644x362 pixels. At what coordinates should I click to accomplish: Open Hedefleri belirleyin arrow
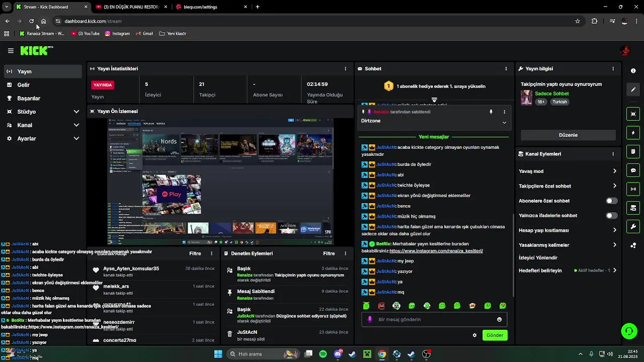pyautogui.click(x=614, y=270)
